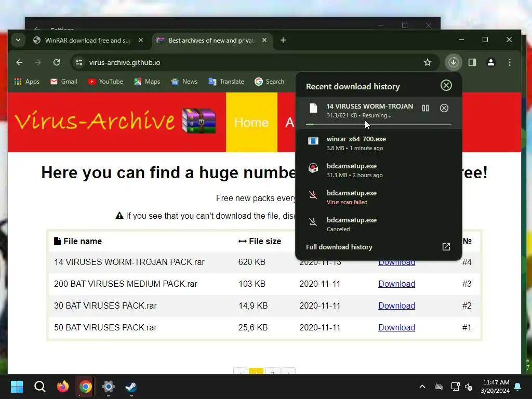Open the Windows Start menu
Screen dimensions: 532x399
tap(17, 387)
